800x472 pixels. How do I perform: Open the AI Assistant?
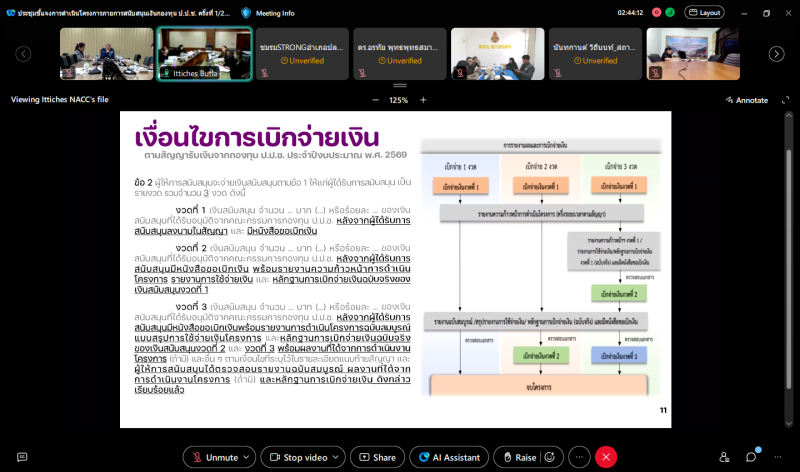pyautogui.click(x=449, y=457)
